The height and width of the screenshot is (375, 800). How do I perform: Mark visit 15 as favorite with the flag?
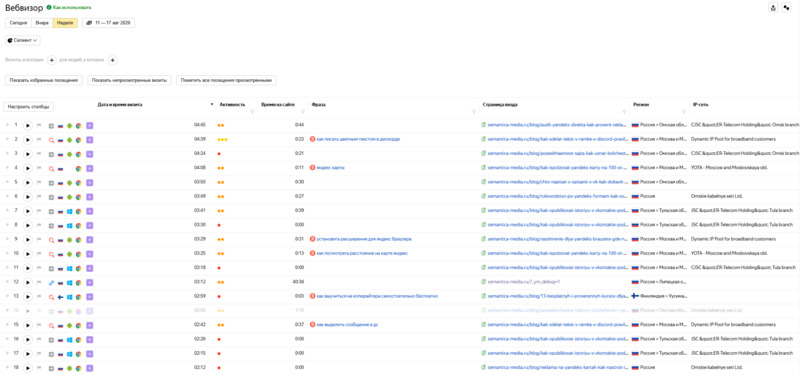coord(39,324)
